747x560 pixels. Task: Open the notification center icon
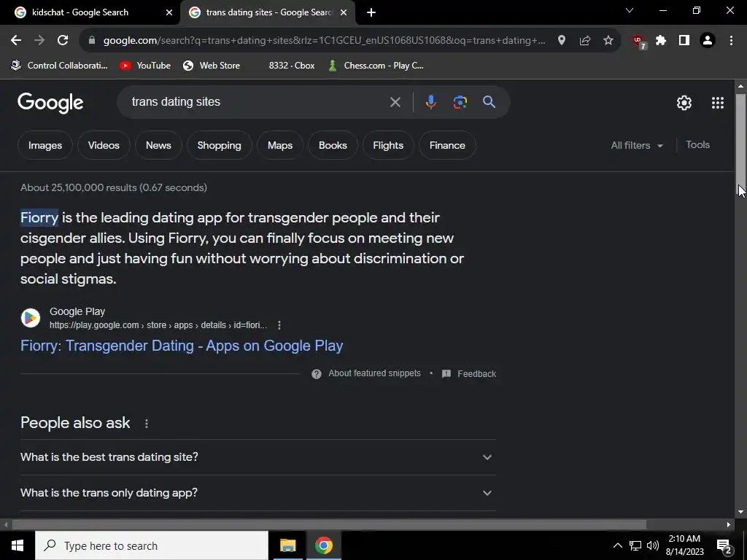pyautogui.click(x=724, y=546)
